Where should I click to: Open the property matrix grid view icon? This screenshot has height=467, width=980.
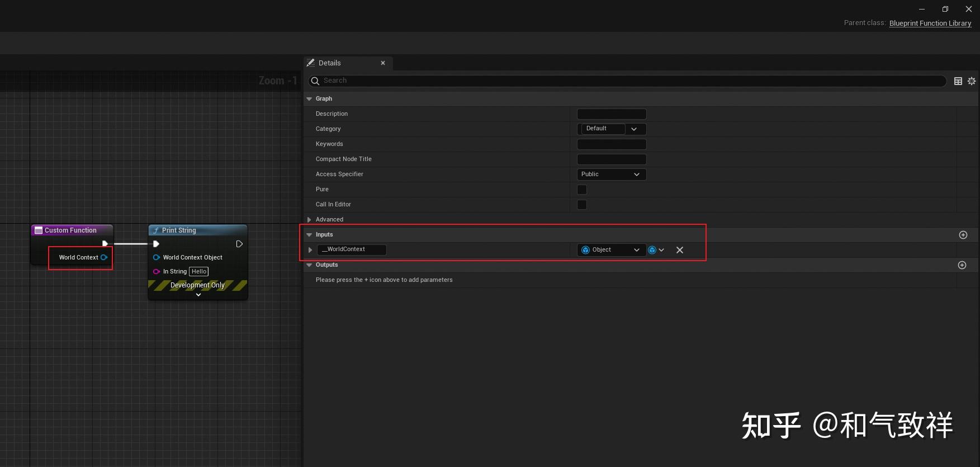coord(958,81)
